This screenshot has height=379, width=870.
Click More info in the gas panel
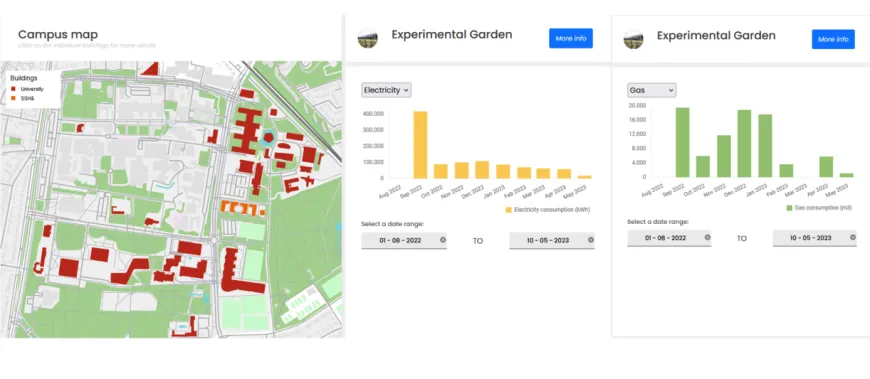(833, 39)
